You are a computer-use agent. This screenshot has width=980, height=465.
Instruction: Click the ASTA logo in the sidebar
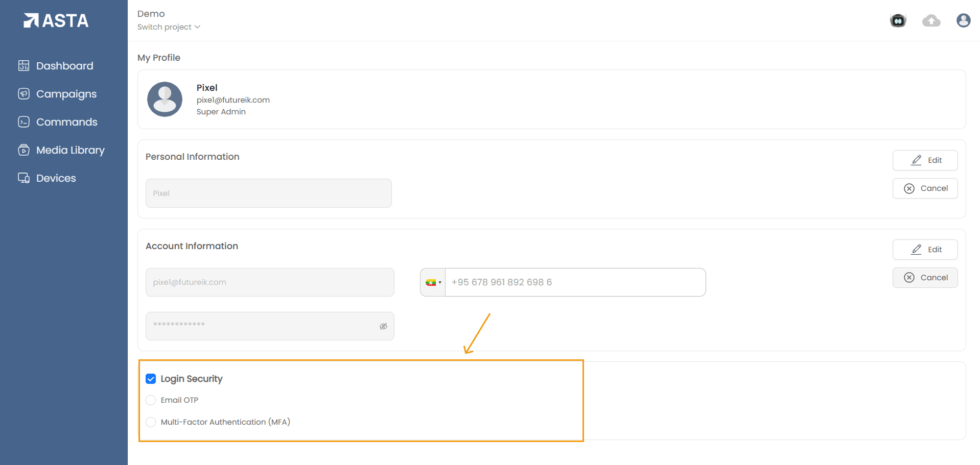click(x=56, y=20)
